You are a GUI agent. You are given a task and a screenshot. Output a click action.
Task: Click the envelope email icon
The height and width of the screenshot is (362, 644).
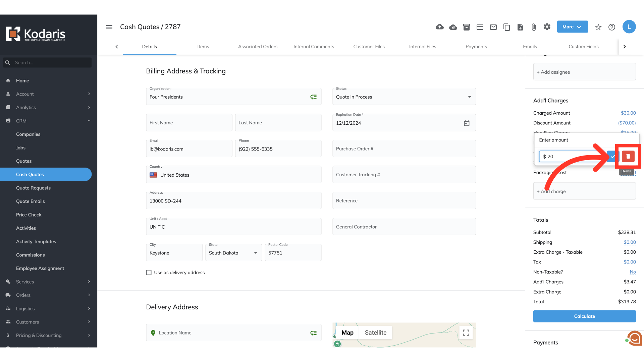point(493,27)
